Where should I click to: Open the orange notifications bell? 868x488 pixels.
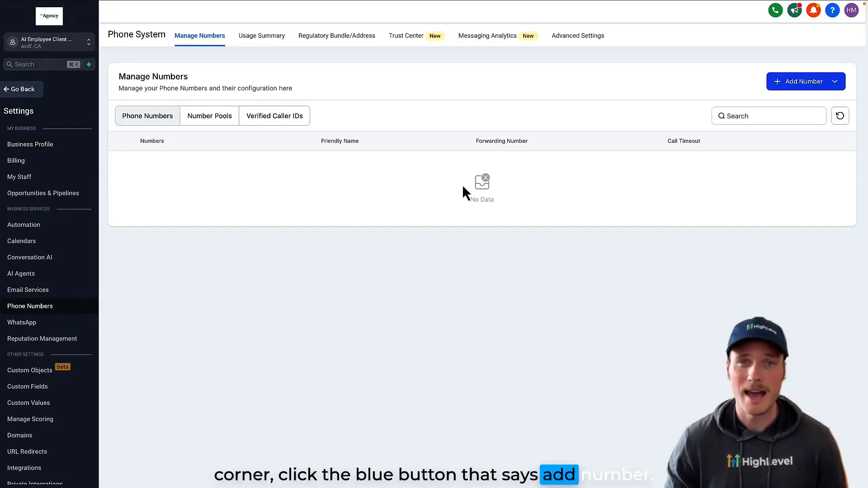click(x=813, y=10)
